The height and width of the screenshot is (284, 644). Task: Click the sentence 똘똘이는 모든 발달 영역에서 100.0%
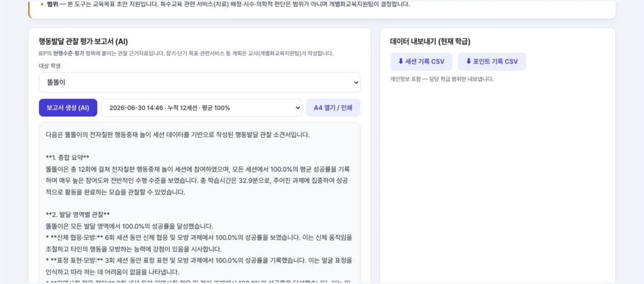pyautogui.click(x=129, y=226)
